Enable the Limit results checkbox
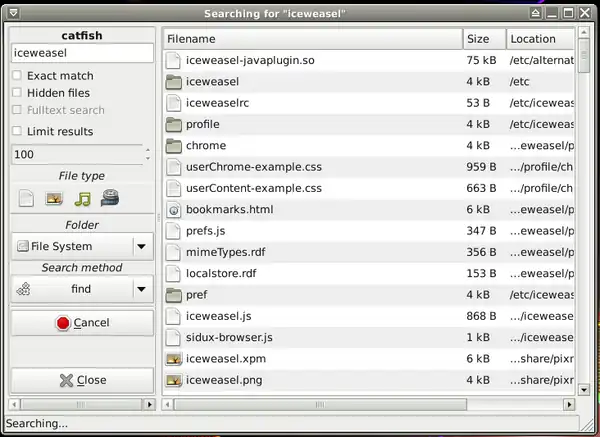This screenshot has width=600, height=437. pyautogui.click(x=17, y=131)
